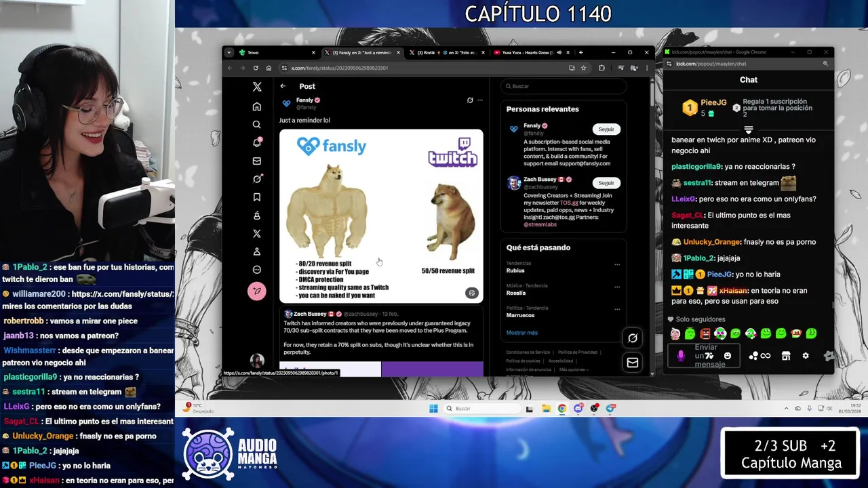Click Mostrar más under trends
The image size is (868, 488).
pyautogui.click(x=521, y=333)
